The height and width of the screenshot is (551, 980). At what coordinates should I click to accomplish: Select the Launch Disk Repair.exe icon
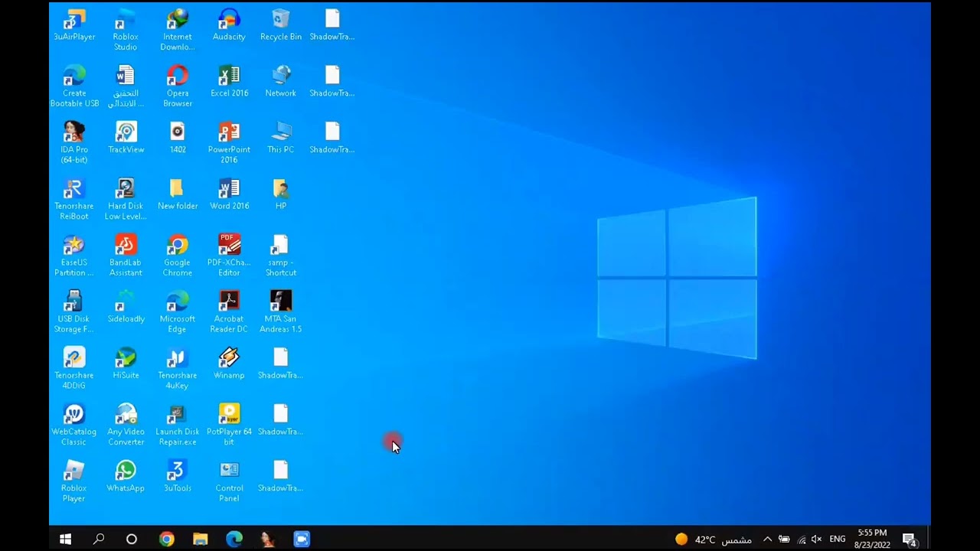[x=178, y=426]
